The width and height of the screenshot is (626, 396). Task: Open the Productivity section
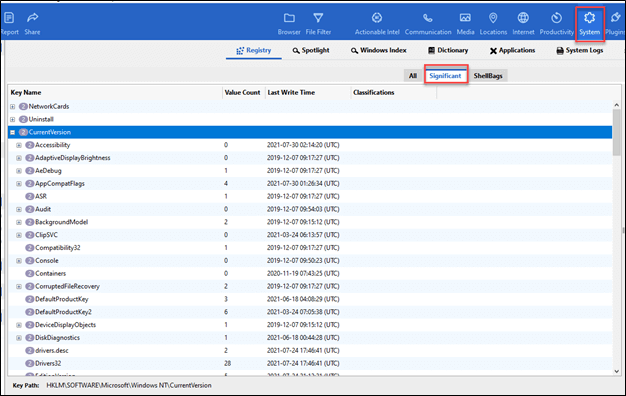557,23
